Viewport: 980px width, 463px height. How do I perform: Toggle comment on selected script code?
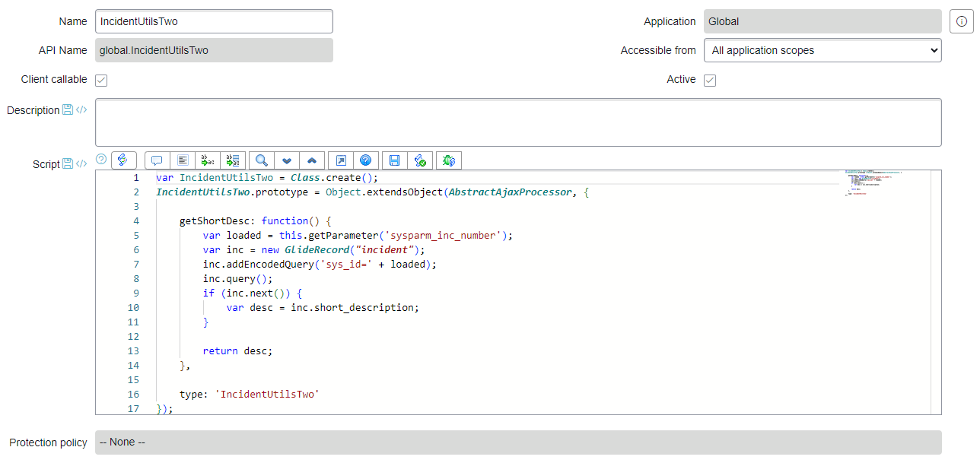click(157, 160)
